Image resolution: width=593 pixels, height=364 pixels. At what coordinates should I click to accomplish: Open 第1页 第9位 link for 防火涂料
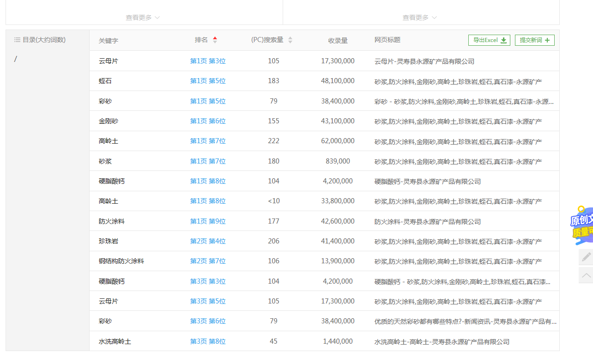[x=207, y=221]
